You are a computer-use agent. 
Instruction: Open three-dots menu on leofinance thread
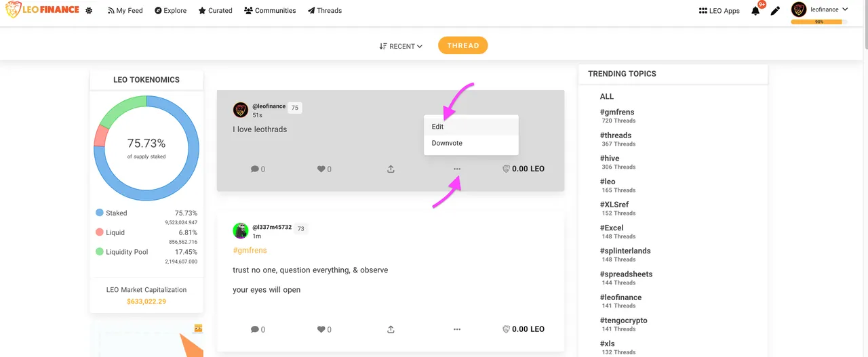coord(457,169)
